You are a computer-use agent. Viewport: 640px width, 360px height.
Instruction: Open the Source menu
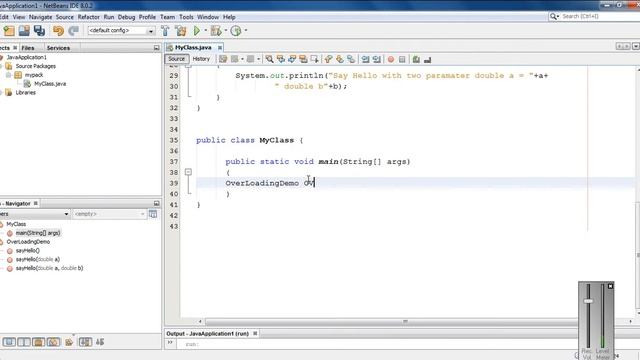(65, 17)
